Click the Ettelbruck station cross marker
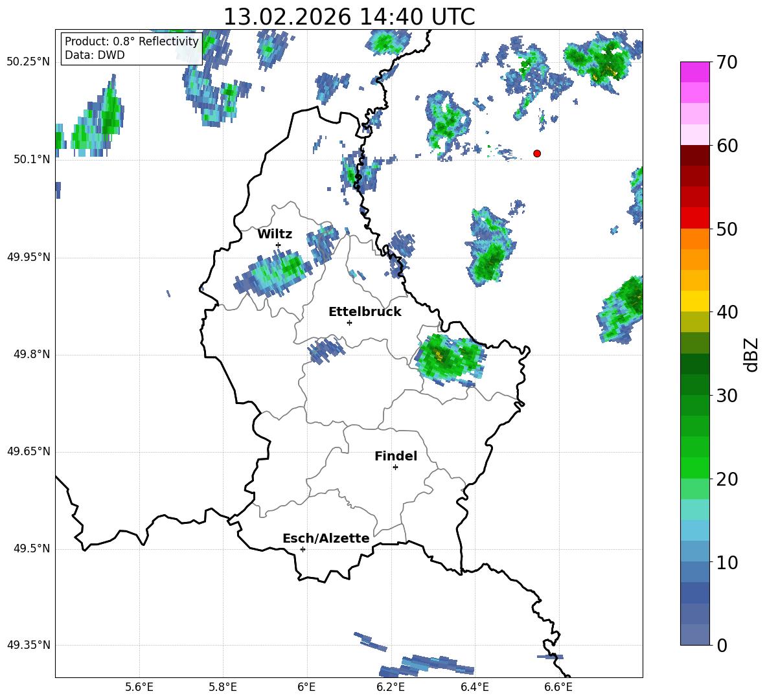767x700 pixels. coord(349,322)
